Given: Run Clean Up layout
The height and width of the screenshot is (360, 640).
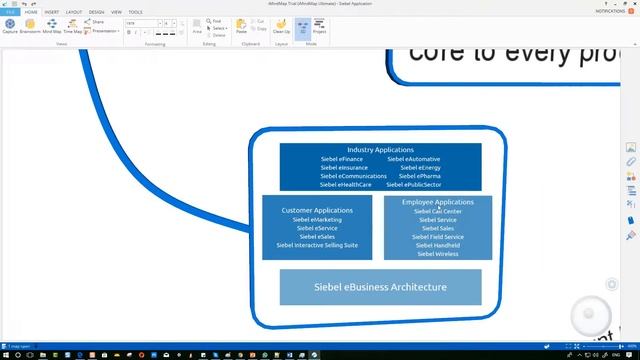Looking at the screenshot, I should pos(281,26).
